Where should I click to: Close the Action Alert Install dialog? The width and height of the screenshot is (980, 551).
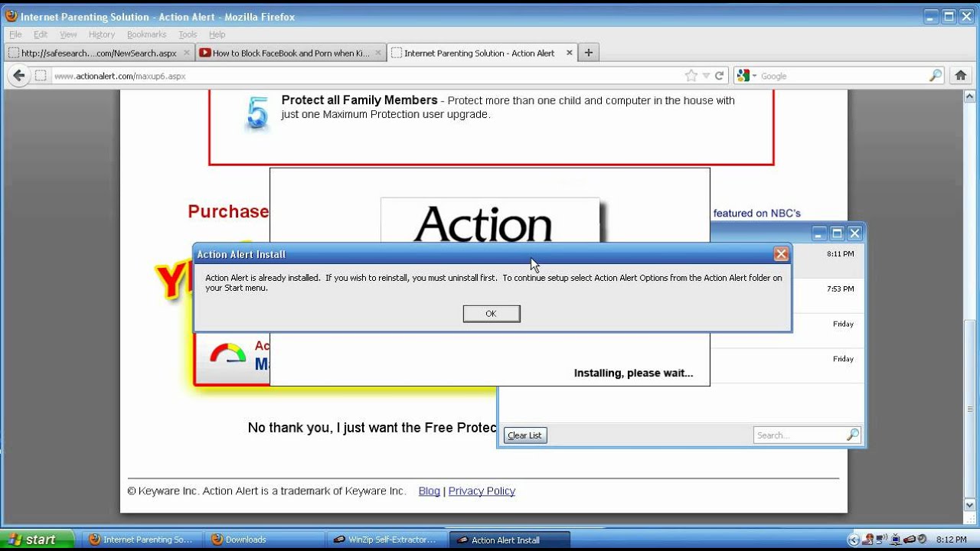click(x=781, y=254)
